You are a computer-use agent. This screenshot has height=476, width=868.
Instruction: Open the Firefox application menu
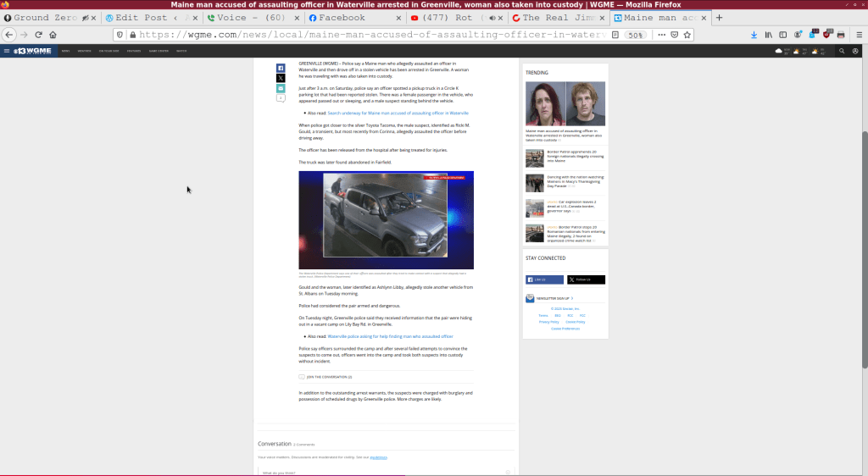[857, 35]
